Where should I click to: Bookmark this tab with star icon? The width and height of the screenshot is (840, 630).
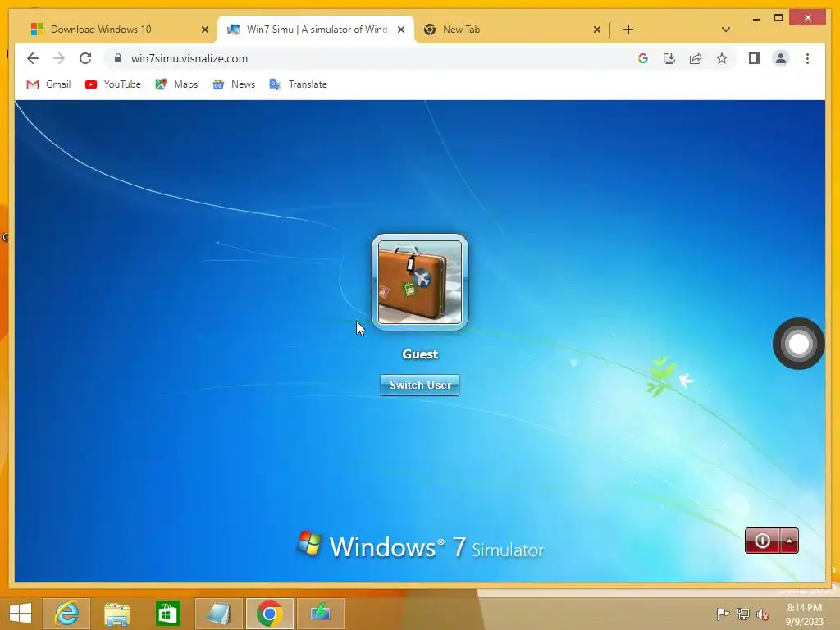click(x=722, y=58)
